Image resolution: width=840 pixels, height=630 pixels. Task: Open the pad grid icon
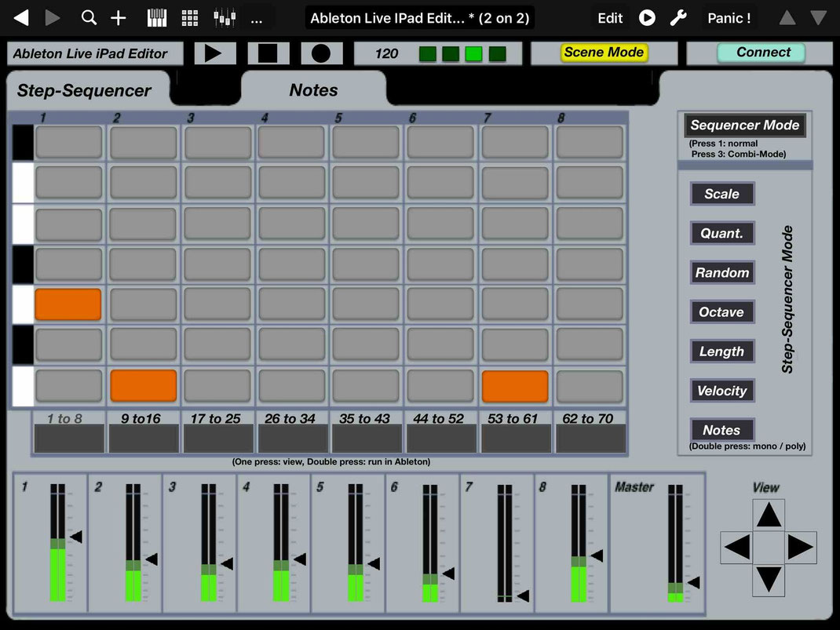[190, 18]
